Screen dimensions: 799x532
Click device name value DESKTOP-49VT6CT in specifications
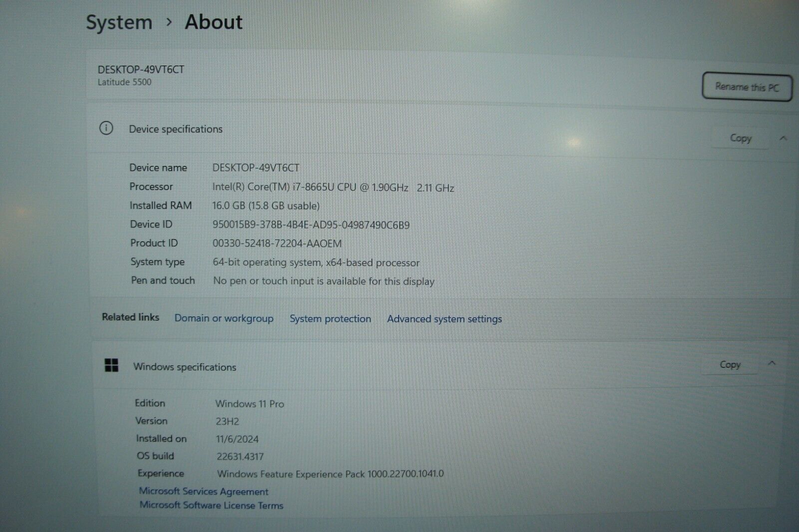coord(256,168)
